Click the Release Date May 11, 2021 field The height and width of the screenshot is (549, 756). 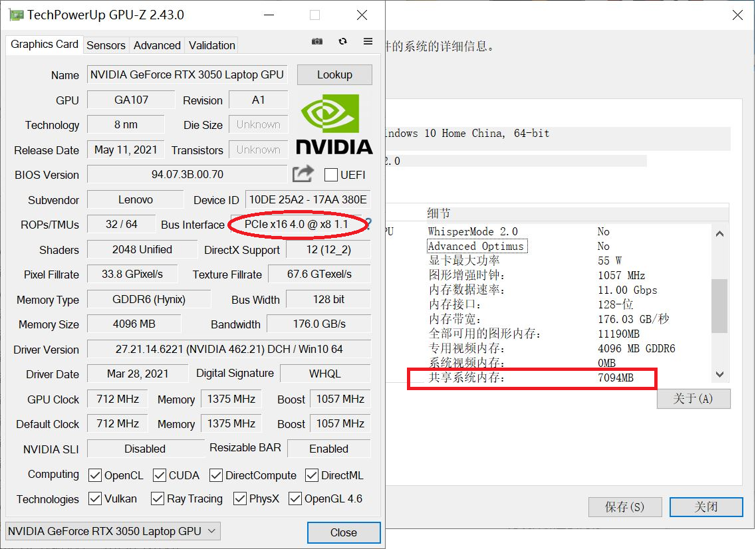coord(126,150)
